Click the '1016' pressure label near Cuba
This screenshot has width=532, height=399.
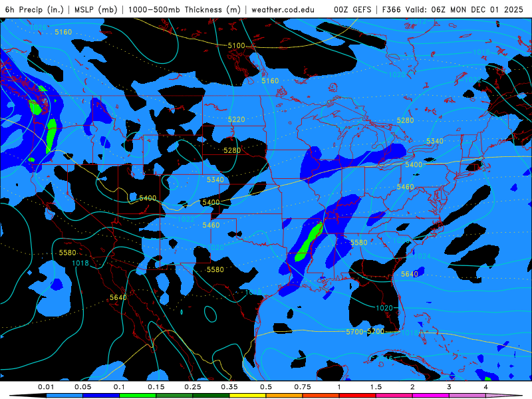point(384,358)
